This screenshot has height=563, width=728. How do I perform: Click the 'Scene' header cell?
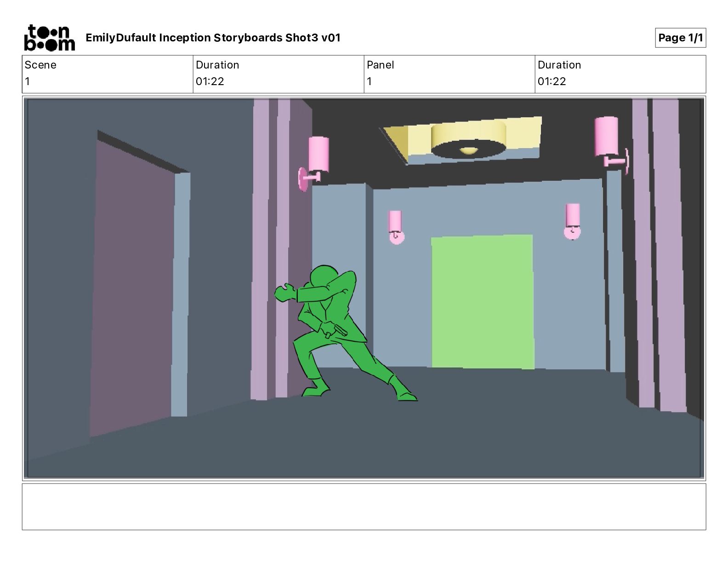pyautogui.click(x=108, y=74)
